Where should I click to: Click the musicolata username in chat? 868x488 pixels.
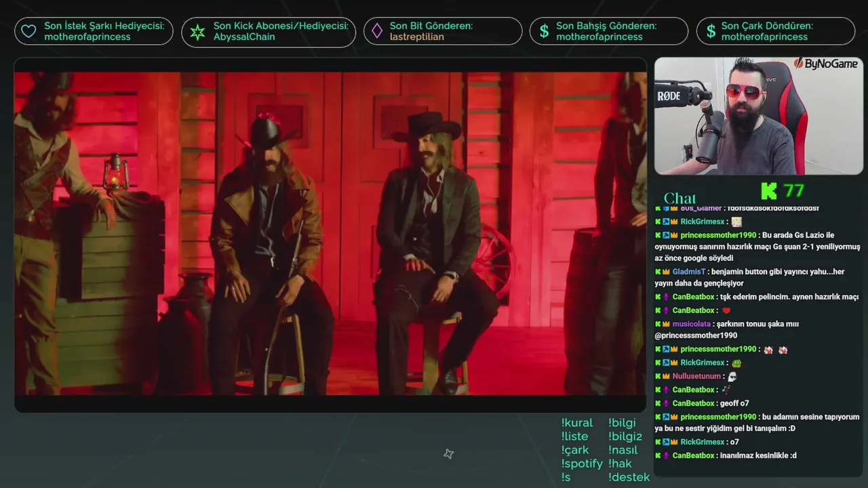(692, 324)
